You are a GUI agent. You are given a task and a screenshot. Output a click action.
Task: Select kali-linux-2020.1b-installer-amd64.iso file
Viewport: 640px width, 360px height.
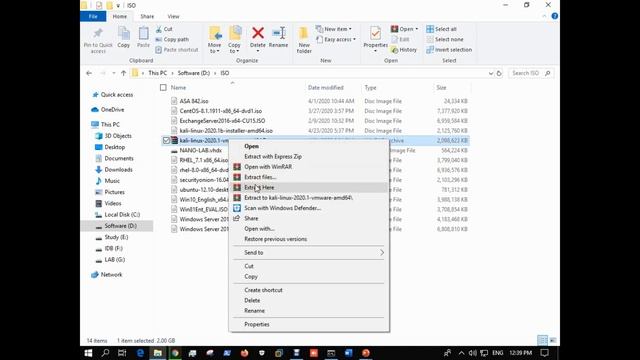tap(226, 131)
